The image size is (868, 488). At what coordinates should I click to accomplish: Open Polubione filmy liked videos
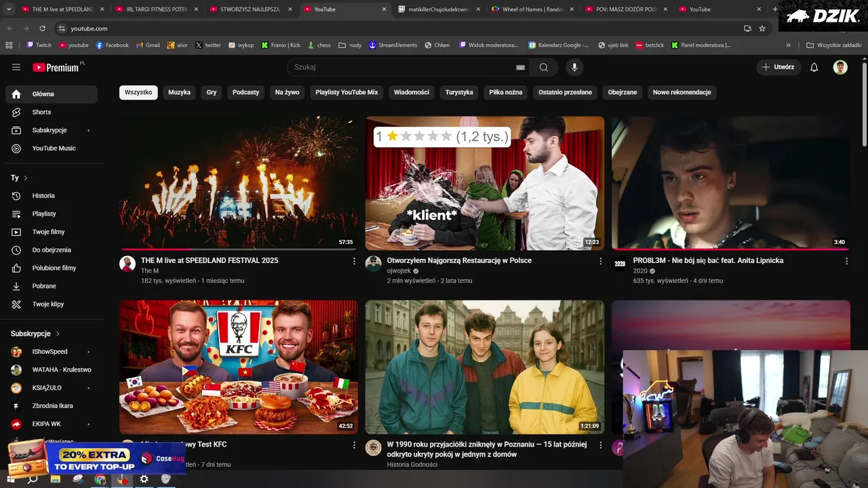coord(52,268)
